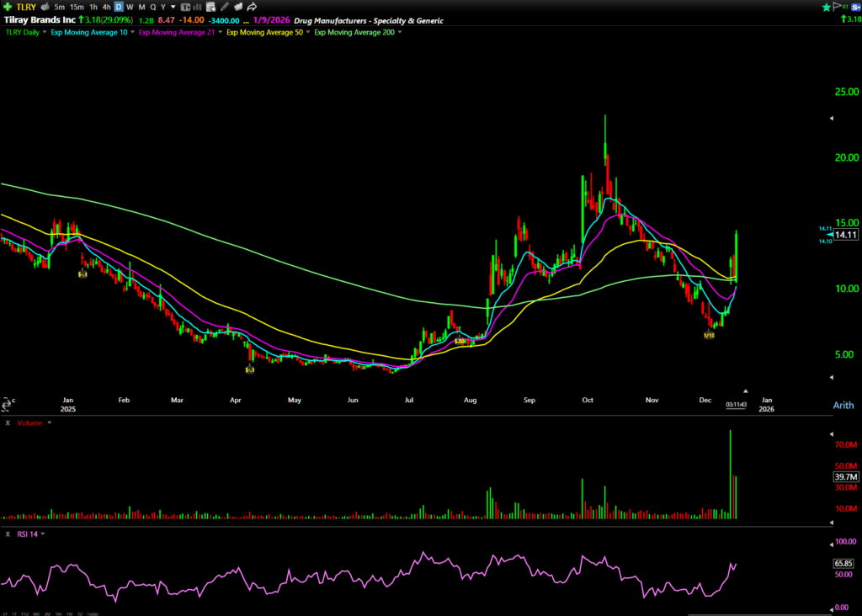862x616 pixels.
Task: Click the green plus add-symbol icon
Action: [7, 7]
